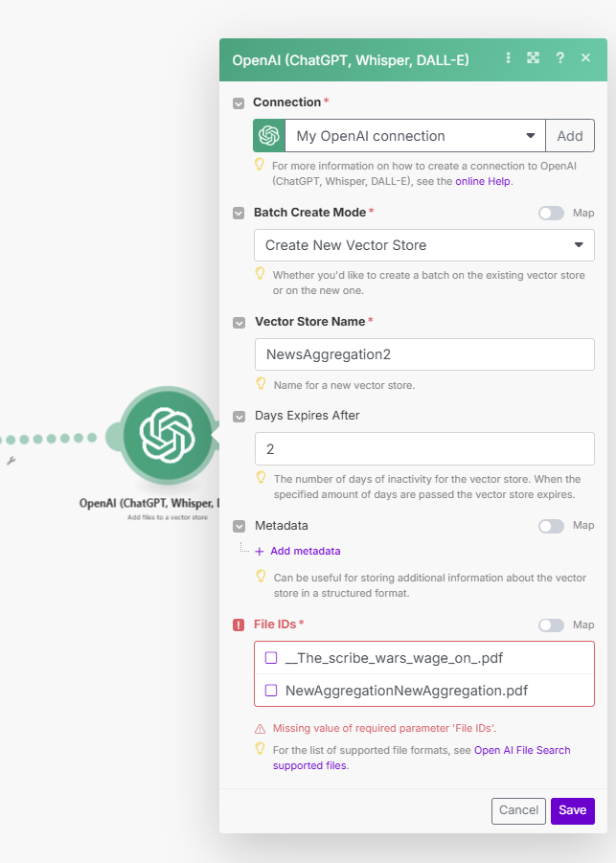Select the NewAggregationNewAggregation.pdf checkbox

[x=272, y=691]
